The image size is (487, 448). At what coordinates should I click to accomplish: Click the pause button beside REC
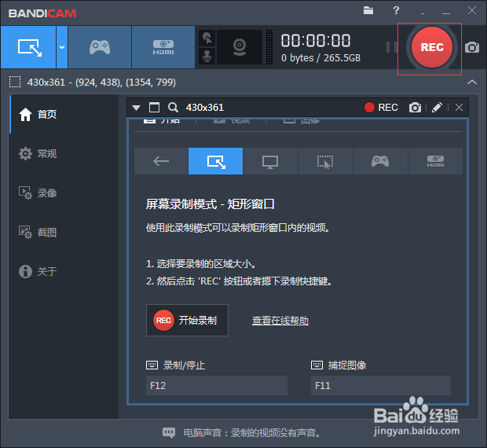391,47
